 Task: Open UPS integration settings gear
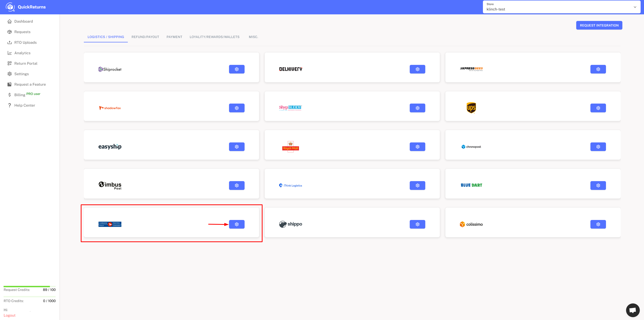(x=598, y=108)
